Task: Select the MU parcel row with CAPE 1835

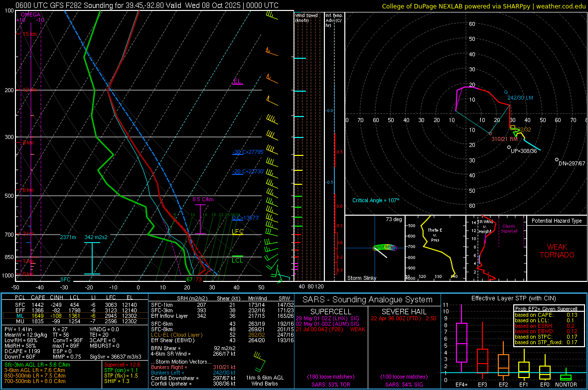Action: [x=75, y=321]
